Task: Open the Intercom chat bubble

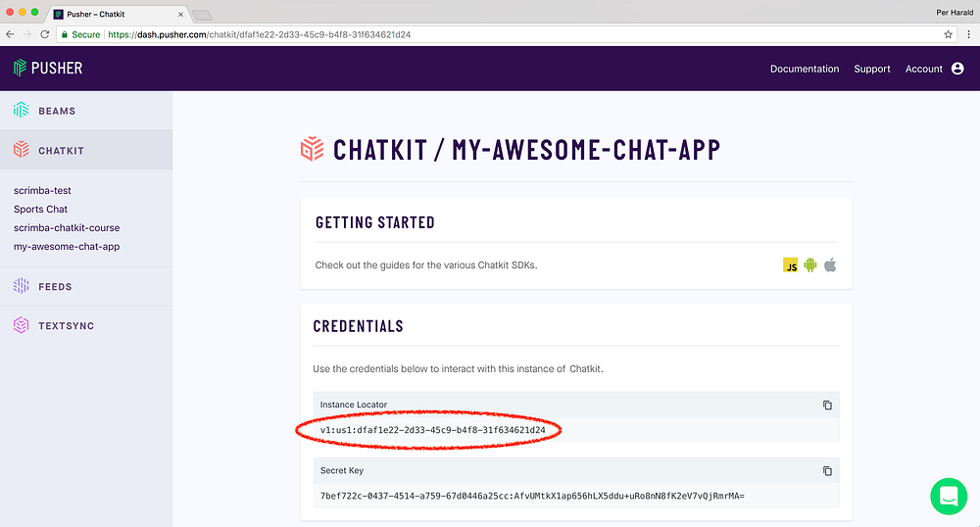Action: tap(948, 497)
